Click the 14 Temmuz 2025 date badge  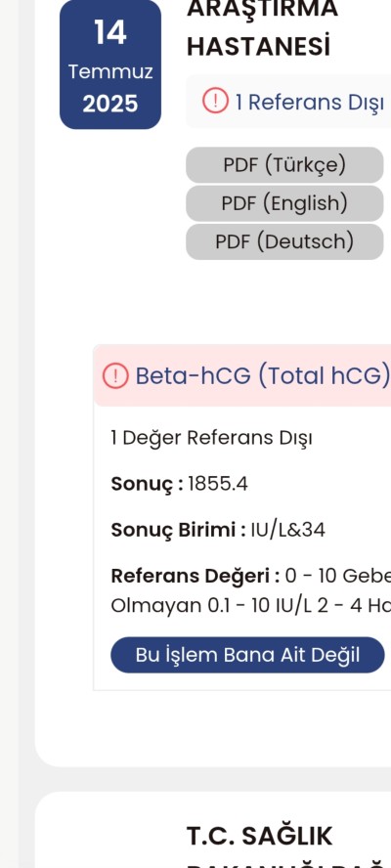[110, 65]
